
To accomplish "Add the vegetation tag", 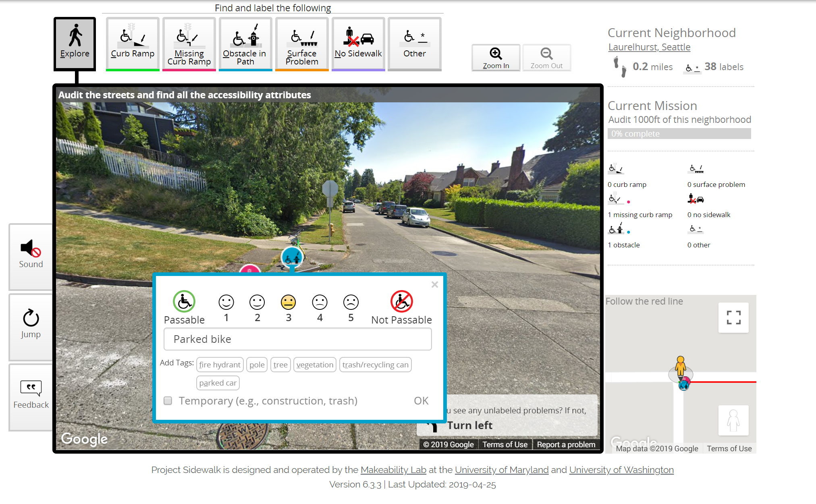I will tap(315, 364).
